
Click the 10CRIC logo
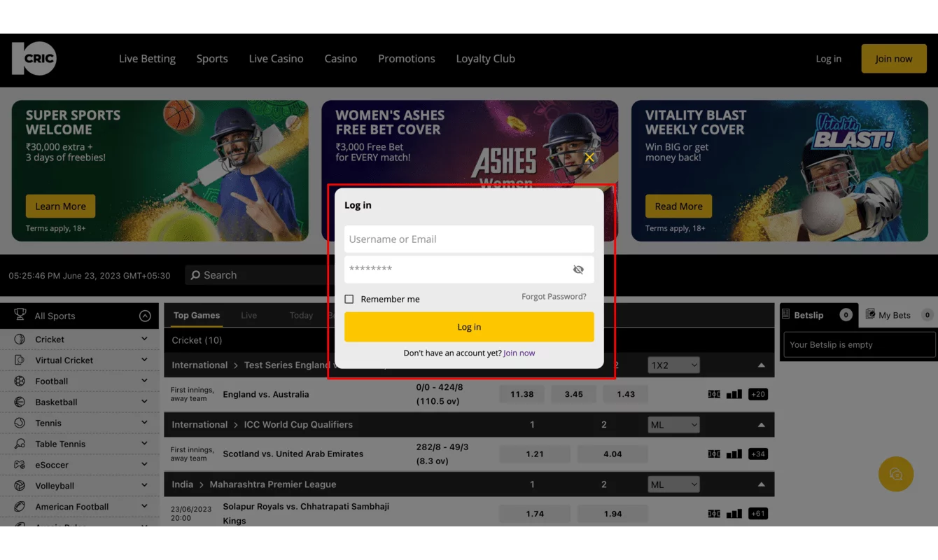tap(34, 58)
